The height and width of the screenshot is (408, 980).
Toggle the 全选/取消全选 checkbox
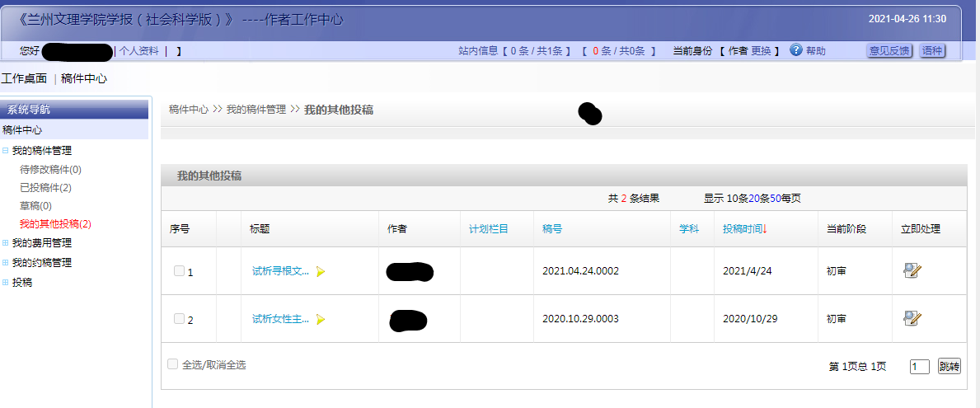172,364
